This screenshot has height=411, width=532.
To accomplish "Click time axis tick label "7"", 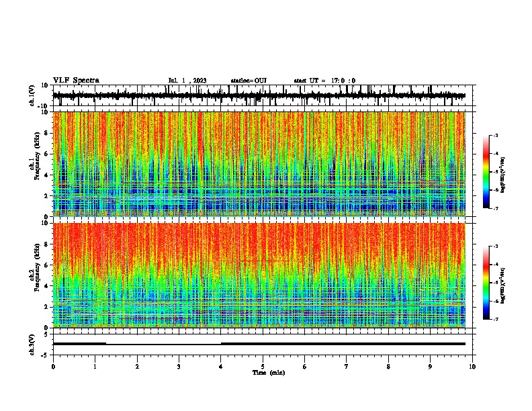I will [x=347, y=367].
